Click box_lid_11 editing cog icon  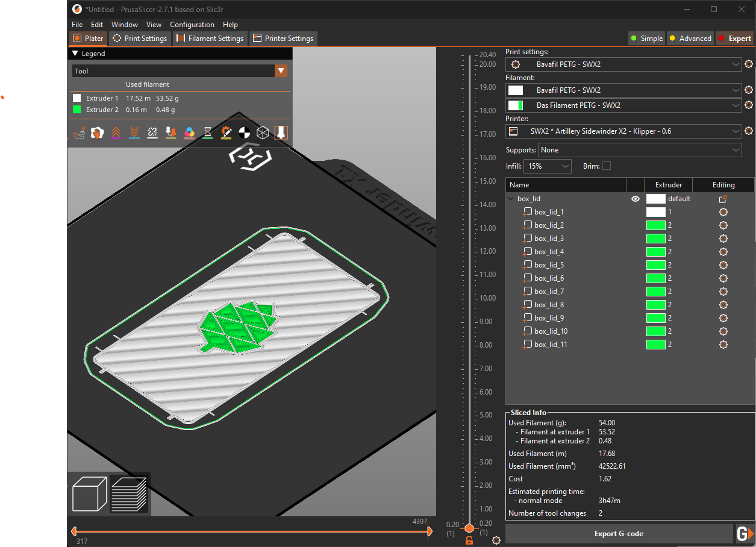[723, 345]
